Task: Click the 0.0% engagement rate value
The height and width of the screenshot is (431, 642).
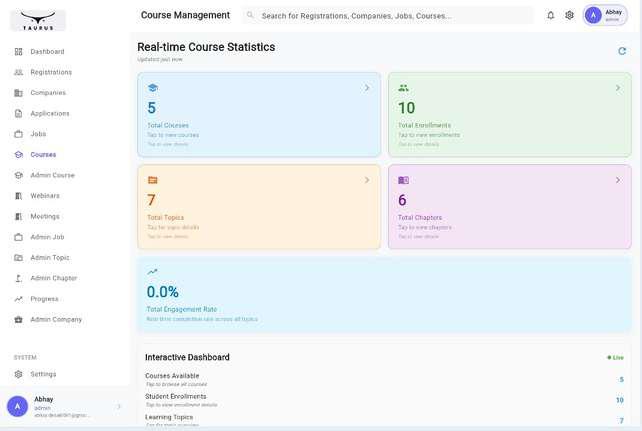Action: pos(163,292)
